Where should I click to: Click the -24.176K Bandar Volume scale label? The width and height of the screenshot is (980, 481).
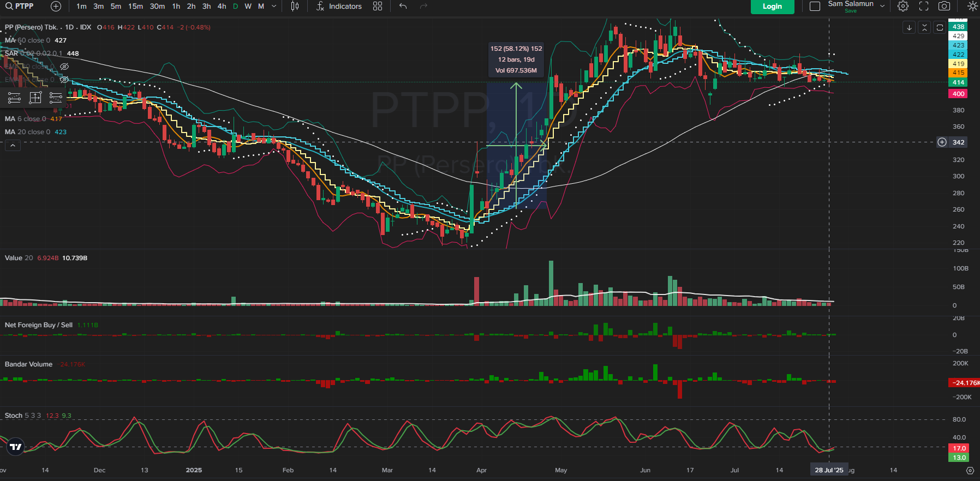pyautogui.click(x=965, y=383)
